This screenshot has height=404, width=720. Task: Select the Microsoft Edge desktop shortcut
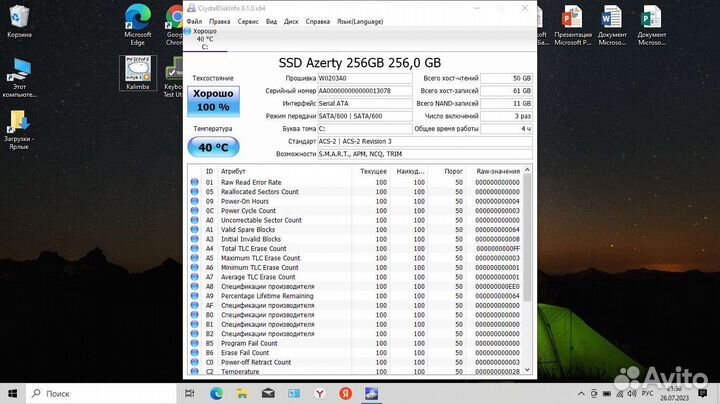(x=137, y=25)
